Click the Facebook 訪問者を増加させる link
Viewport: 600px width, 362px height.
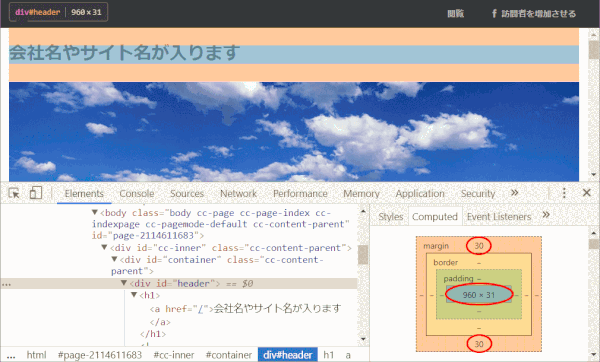tap(534, 14)
